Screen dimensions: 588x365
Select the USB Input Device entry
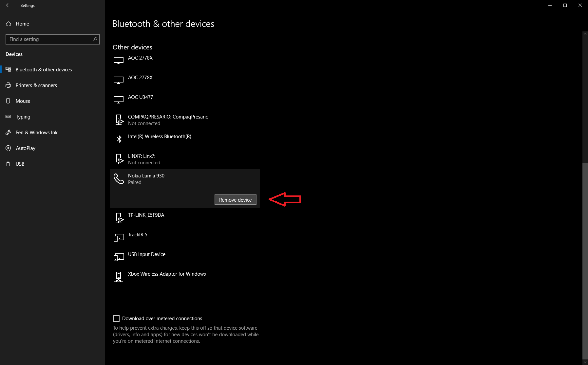tap(185, 257)
